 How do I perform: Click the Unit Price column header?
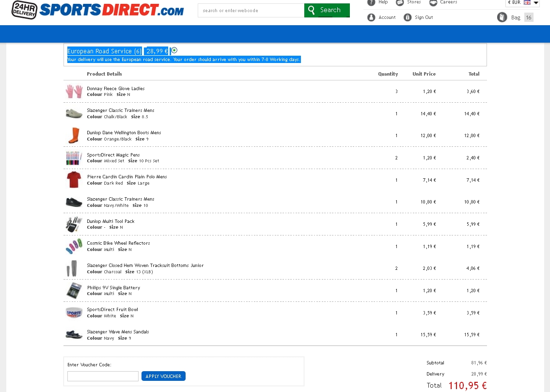tap(424, 74)
